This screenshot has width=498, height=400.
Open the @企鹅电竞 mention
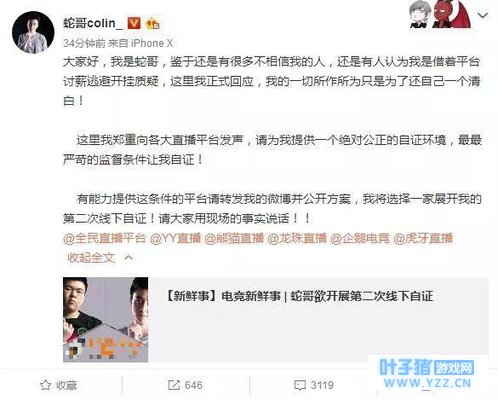360,238
